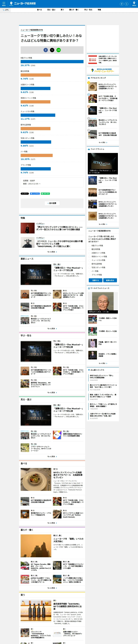Expand もっと見る under 最新ニュース
This screenshot has height=644, width=138.
(x=52, y=329)
